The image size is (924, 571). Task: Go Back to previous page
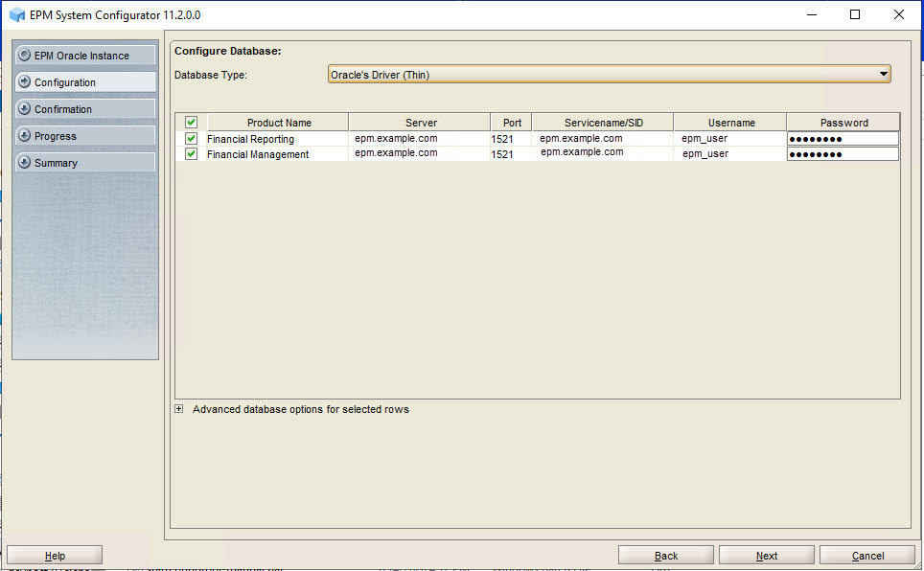(666, 555)
